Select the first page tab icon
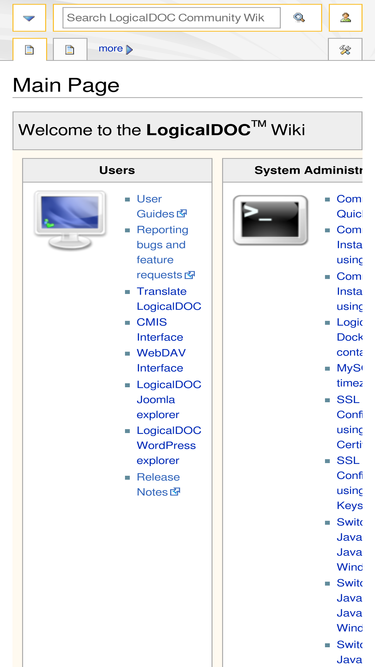 [x=29, y=50]
